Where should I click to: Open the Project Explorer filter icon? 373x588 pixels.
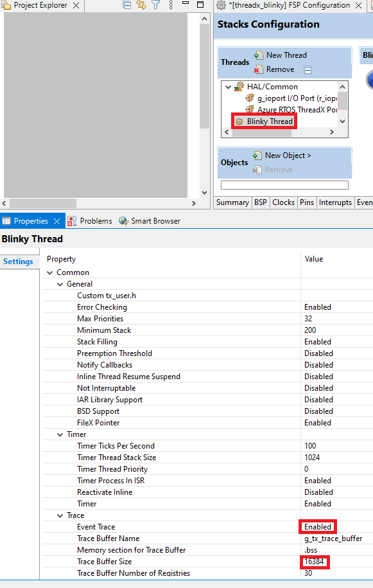156,5
